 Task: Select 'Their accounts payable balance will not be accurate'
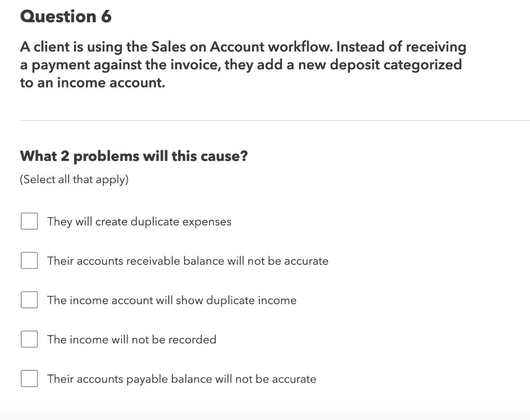point(30,379)
